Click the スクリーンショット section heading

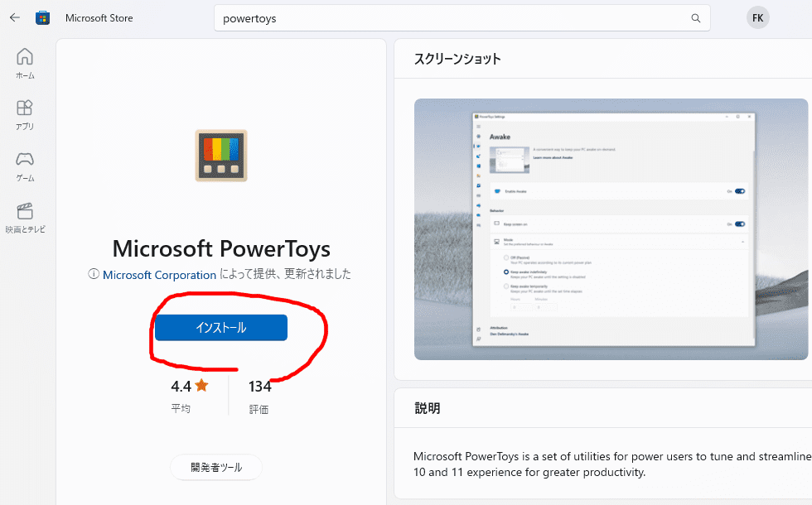click(457, 59)
